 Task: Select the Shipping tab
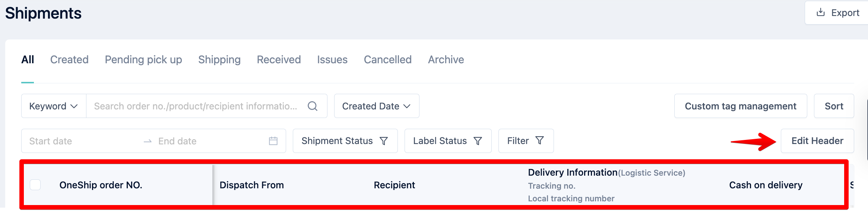click(x=219, y=60)
